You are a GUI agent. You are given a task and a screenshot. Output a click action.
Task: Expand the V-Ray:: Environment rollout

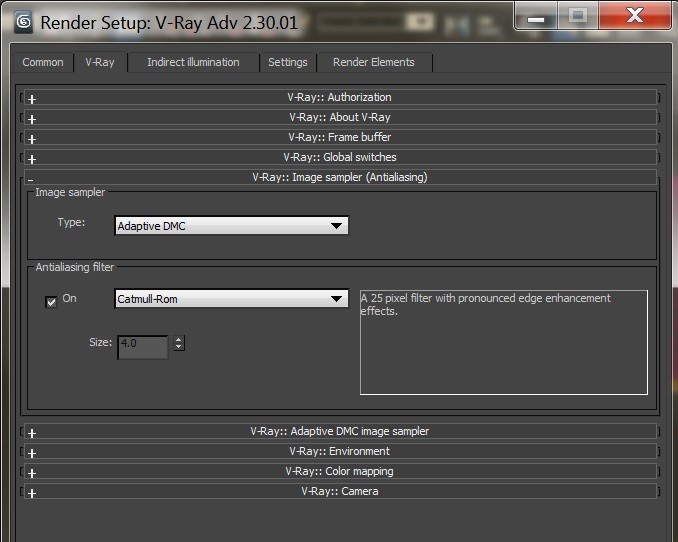[x=340, y=451]
